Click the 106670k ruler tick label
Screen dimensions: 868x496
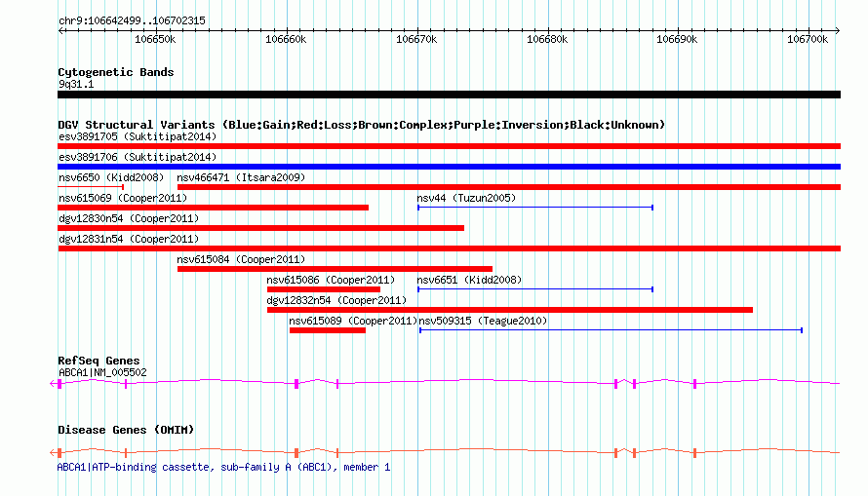coord(416,39)
